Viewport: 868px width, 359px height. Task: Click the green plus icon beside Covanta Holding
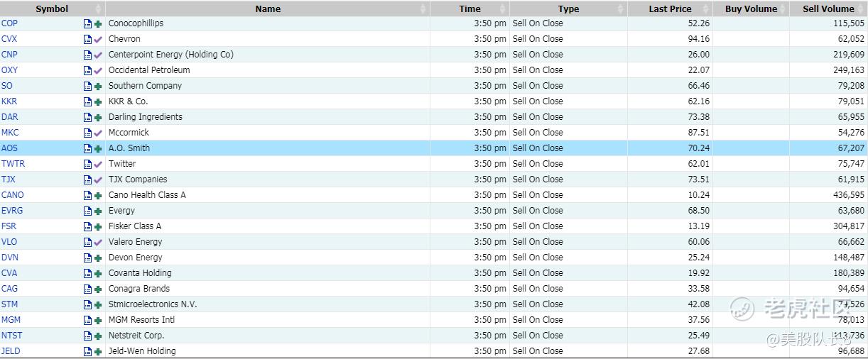click(x=98, y=274)
